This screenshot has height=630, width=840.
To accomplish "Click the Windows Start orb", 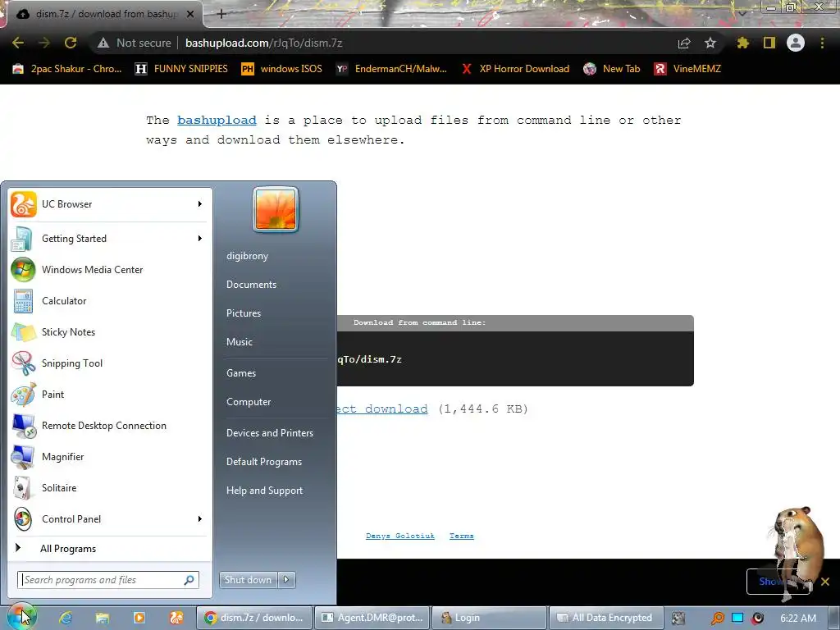I will (21, 616).
